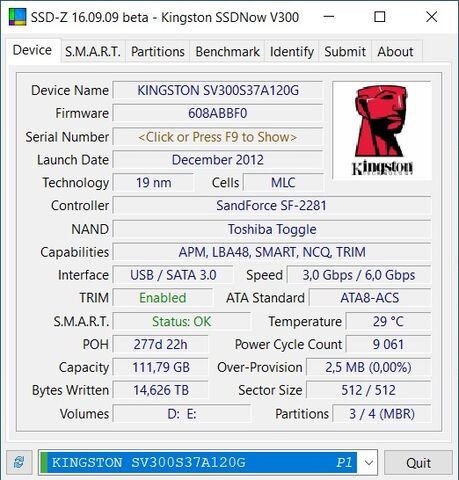
Task: Open the drive selection dropdown arrow
Action: tap(368, 462)
